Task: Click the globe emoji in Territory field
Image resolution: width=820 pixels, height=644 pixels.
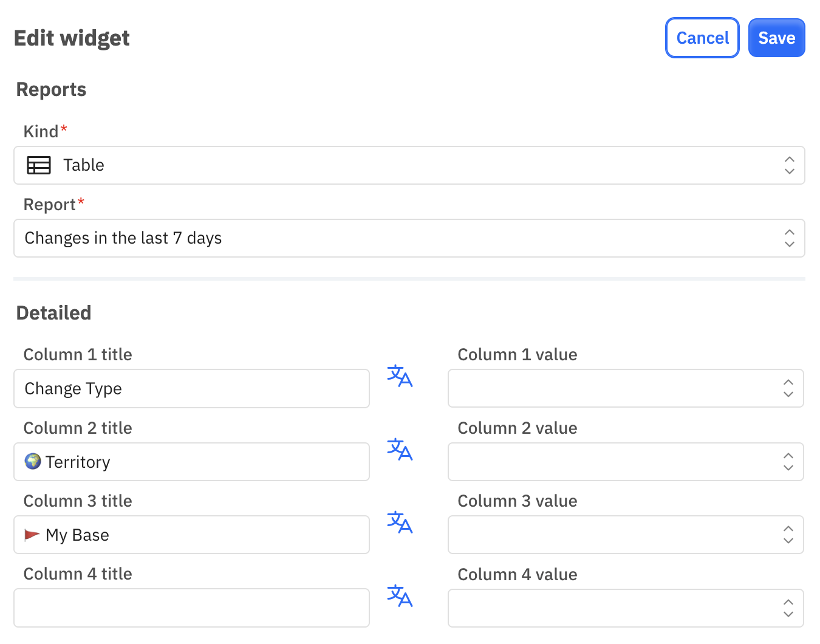Action: [33, 462]
